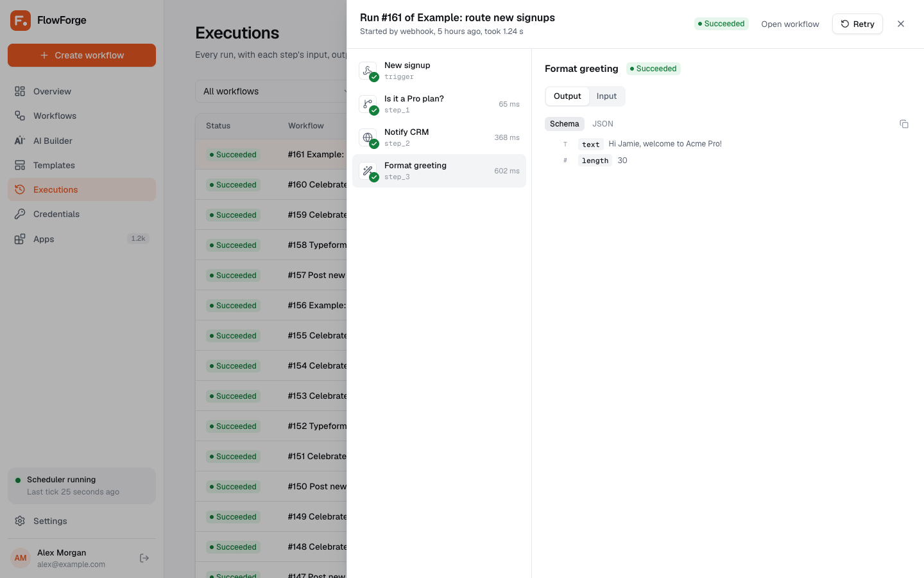Viewport: 924px width, 578px height.
Task: Click the 368 ms duration for Notify CRM
Action: [x=507, y=137]
